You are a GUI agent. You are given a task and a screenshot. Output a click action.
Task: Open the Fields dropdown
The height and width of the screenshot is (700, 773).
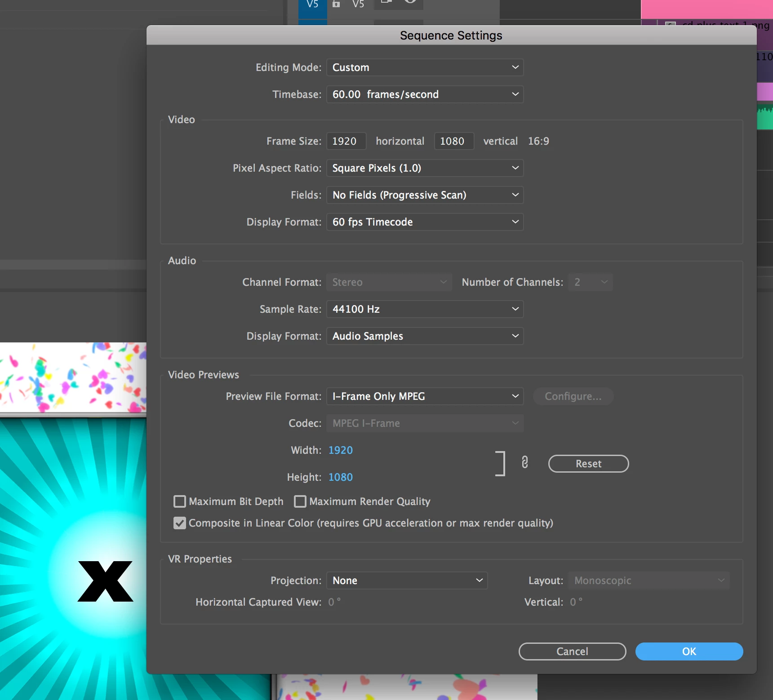(x=425, y=195)
